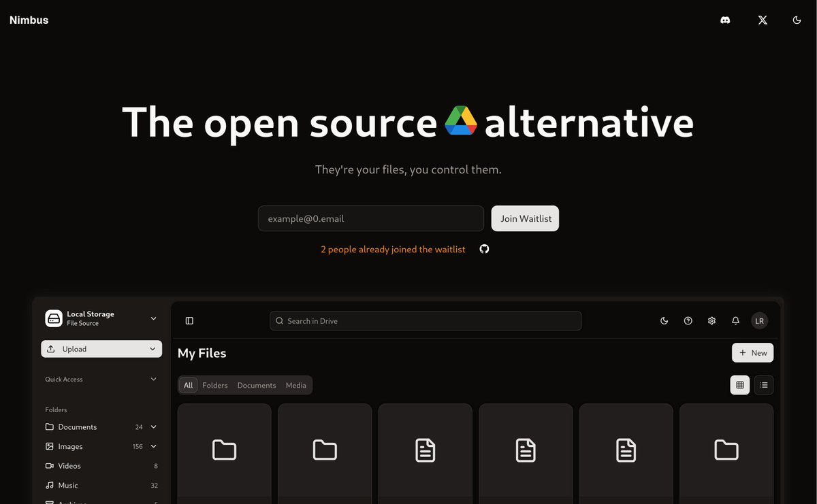Click the Videos camera icon

tap(50, 466)
